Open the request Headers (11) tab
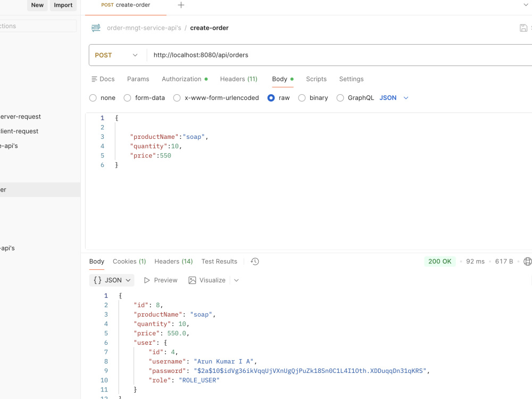Screen dimensions: 532x399 [239, 79]
